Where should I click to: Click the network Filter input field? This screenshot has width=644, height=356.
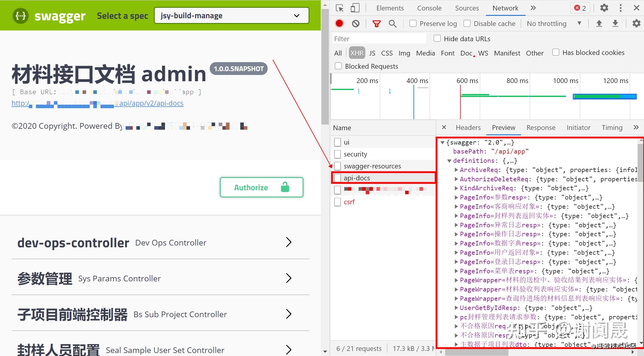click(x=379, y=39)
